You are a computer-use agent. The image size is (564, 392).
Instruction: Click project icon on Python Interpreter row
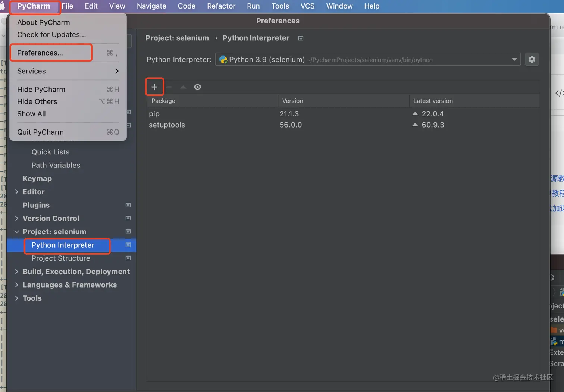[x=128, y=245]
